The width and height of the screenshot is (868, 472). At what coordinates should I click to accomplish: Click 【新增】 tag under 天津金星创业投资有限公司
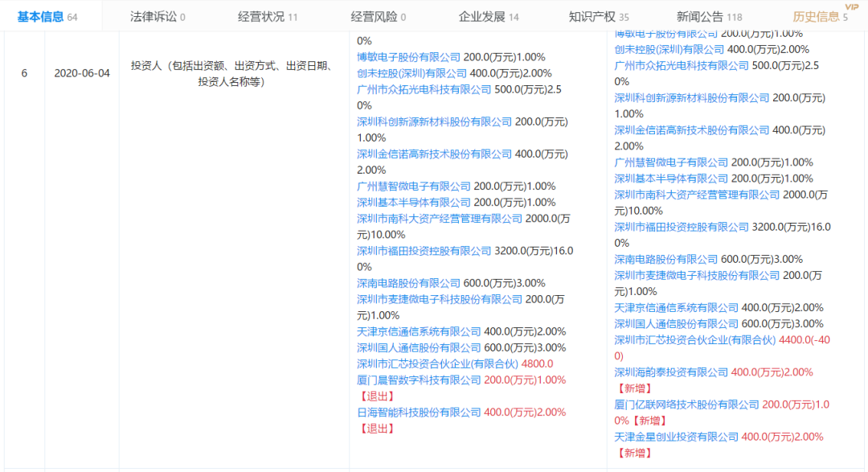tap(634, 453)
